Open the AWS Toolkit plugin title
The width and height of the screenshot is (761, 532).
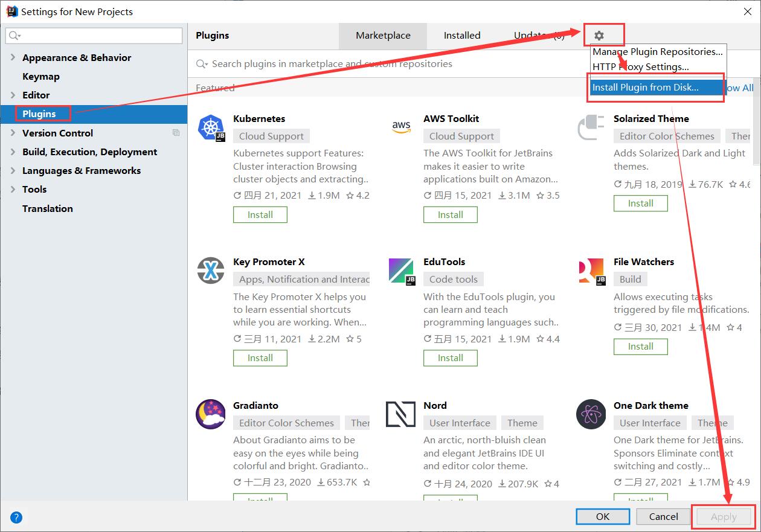(x=451, y=119)
